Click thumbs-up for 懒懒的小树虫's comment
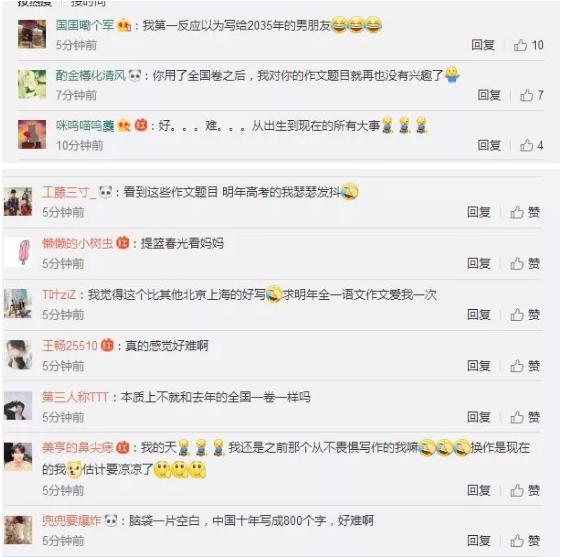 525,263
